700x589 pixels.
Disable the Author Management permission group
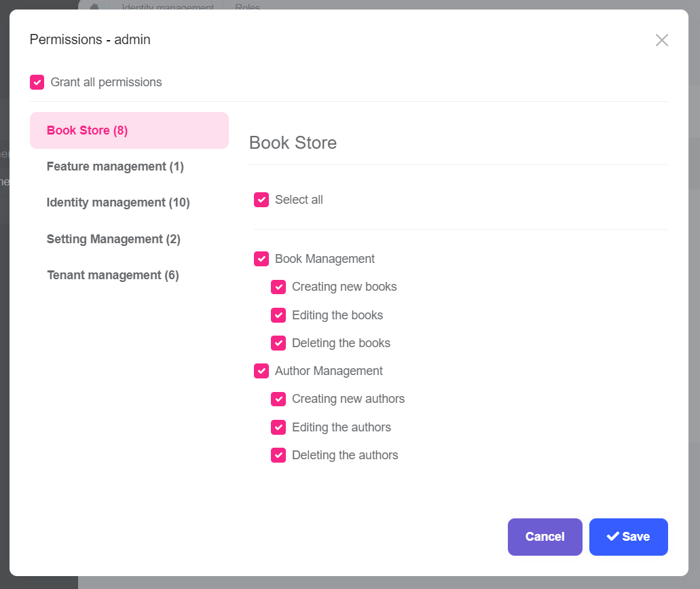click(261, 371)
